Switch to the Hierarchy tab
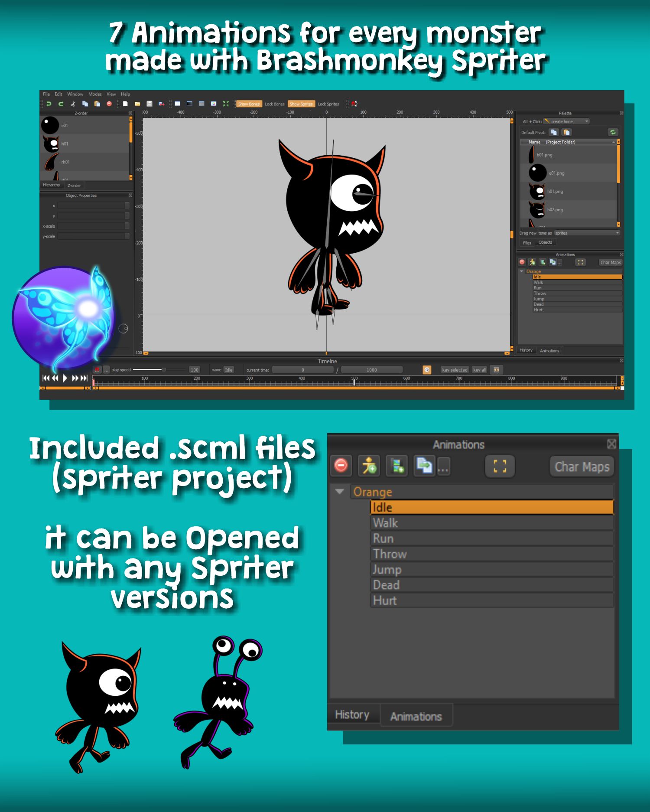Screen dimensions: 650x812 click(x=52, y=185)
